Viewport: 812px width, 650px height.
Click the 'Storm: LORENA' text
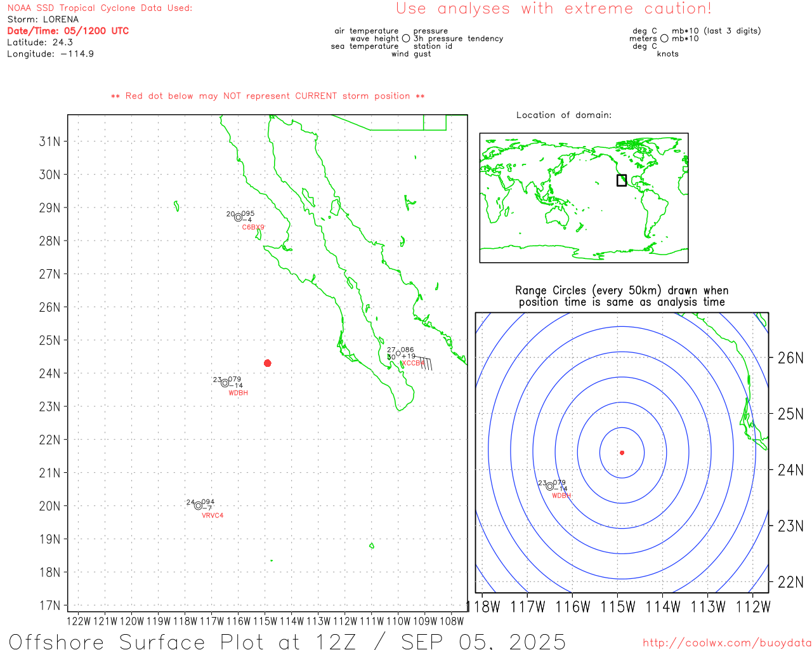[43, 19]
